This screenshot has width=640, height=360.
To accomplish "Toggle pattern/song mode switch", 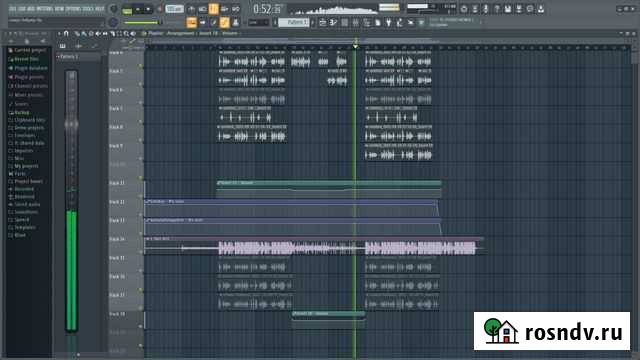I will [127, 11].
